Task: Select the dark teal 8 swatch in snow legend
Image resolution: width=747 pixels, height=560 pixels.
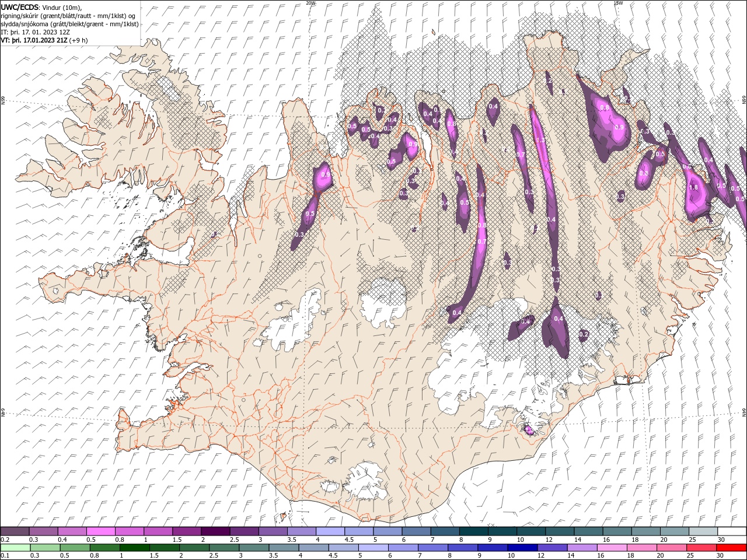Action: click(474, 531)
